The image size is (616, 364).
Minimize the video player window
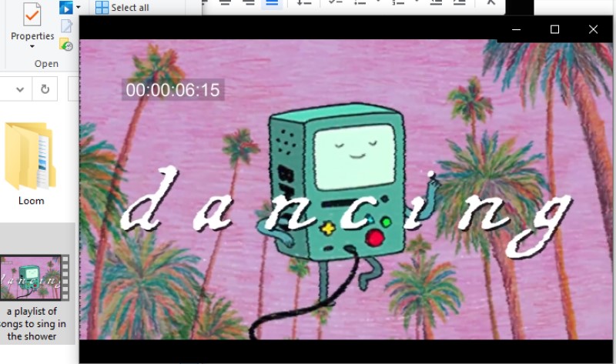(x=516, y=29)
